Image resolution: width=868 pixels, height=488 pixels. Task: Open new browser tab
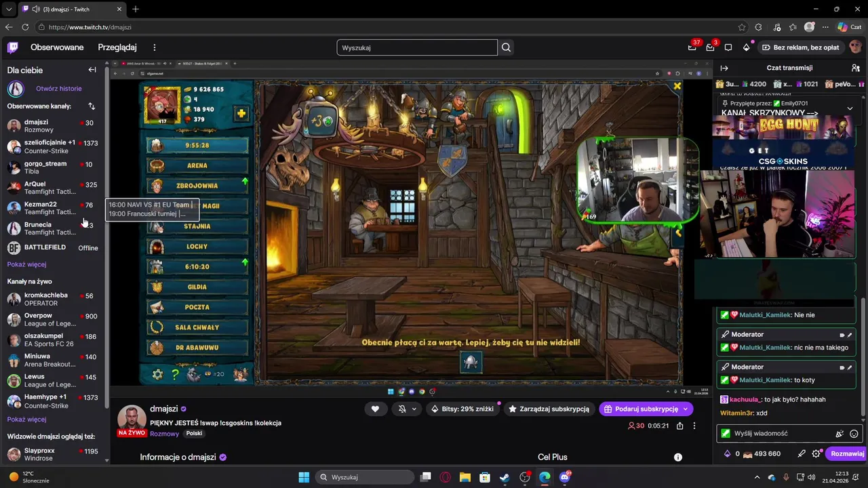click(x=136, y=9)
